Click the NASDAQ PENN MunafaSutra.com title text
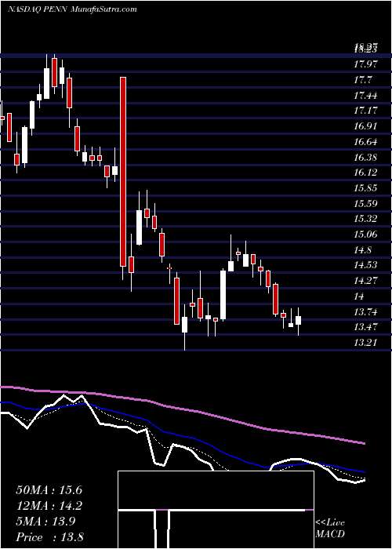 [72, 9]
